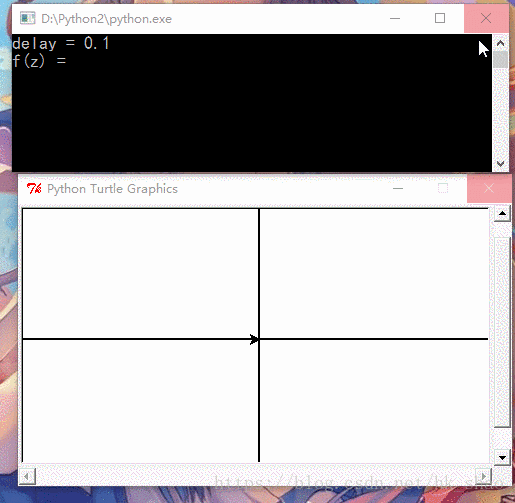Click the Python Turtle Graphics title text

112,189
